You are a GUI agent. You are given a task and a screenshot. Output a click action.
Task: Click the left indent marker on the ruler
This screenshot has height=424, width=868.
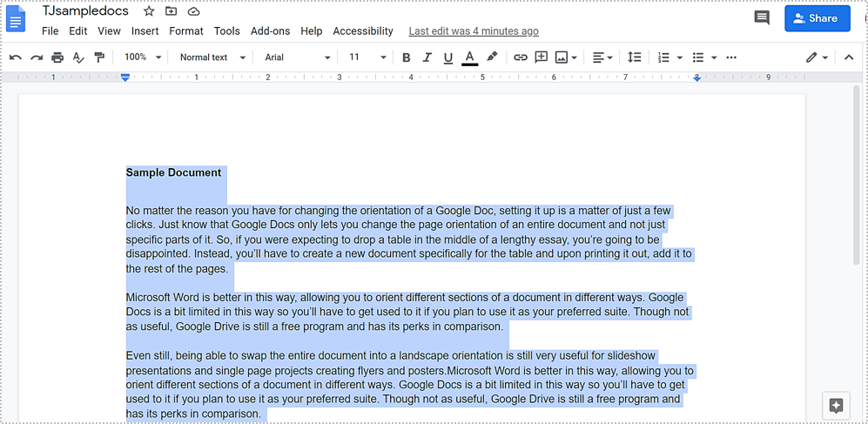125,77
